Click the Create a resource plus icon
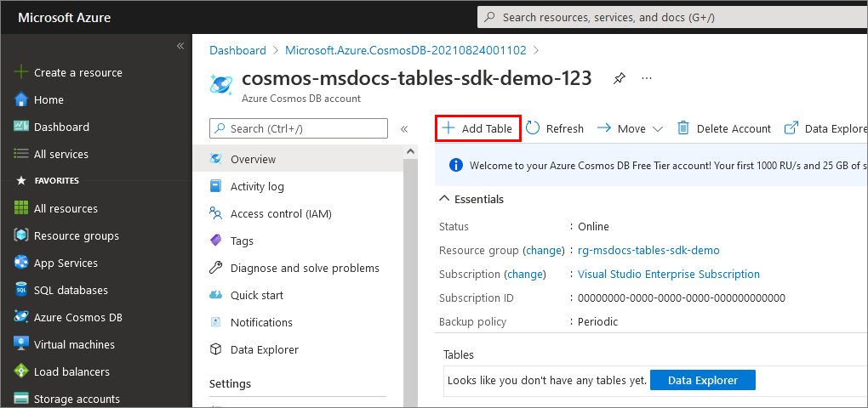The height and width of the screenshot is (408, 868). pyautogui.click(x=21, y=72)
